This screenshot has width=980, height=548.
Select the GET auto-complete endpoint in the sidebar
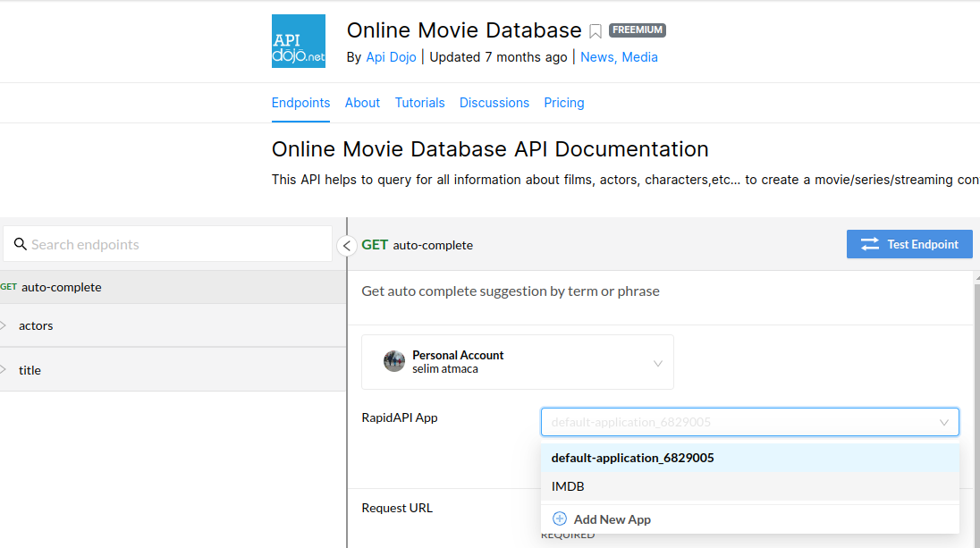click(173, 287)
